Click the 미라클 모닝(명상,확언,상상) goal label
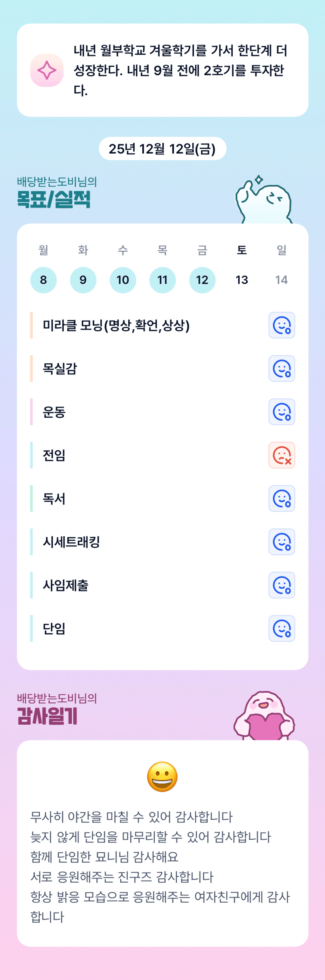The height and width of the screenshot is (980, 325). 116,325
